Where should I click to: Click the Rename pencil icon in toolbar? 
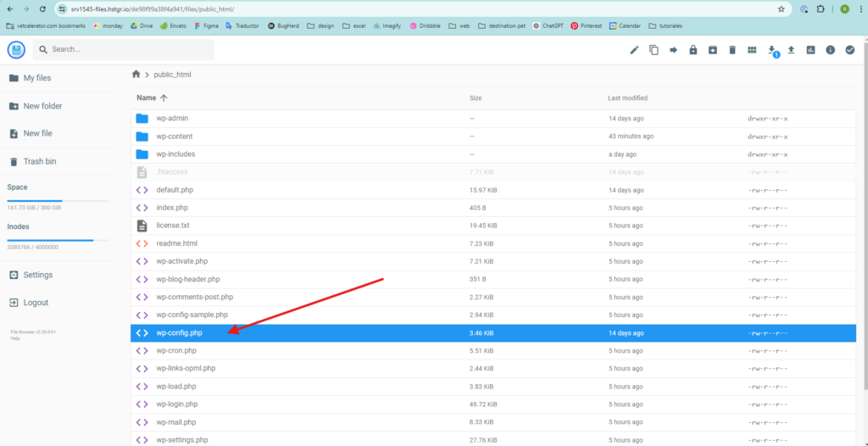tap(634, 50)
